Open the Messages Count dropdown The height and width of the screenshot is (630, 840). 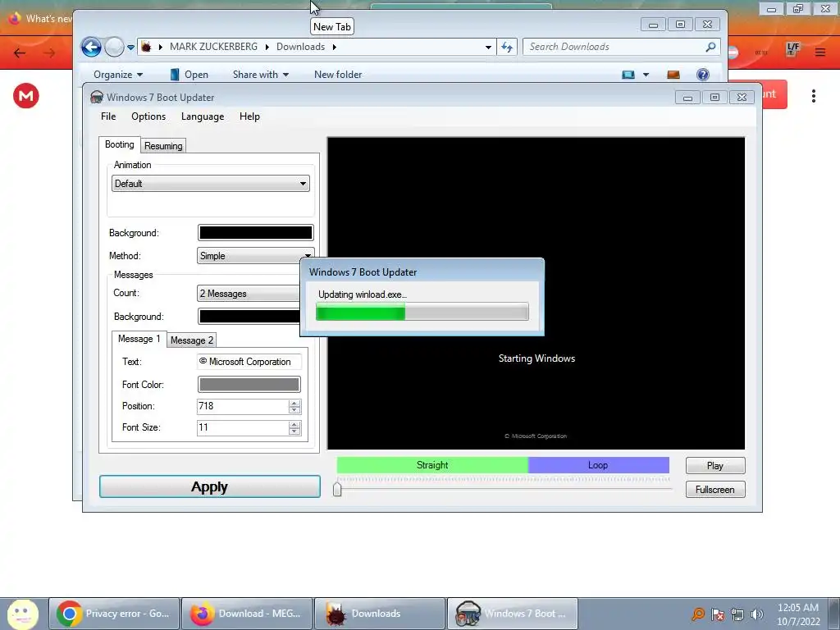tap(249, 294)
